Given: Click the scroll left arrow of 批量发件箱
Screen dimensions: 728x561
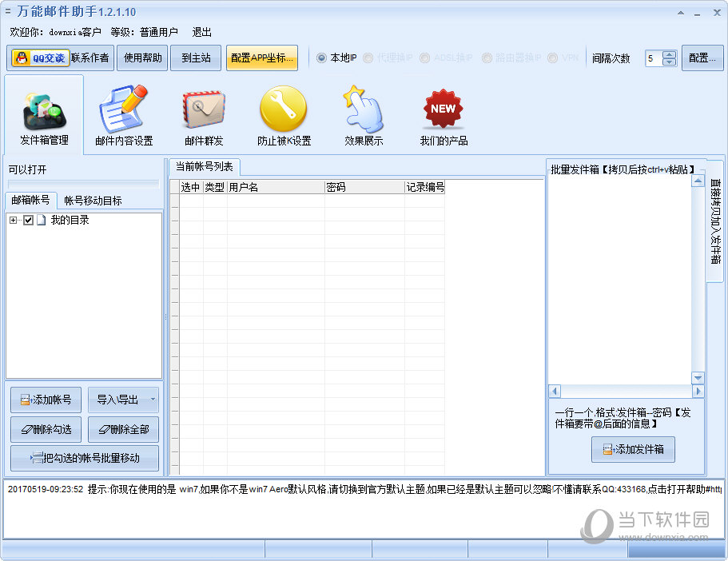Looking at the screenshot, I should point(555,391).
